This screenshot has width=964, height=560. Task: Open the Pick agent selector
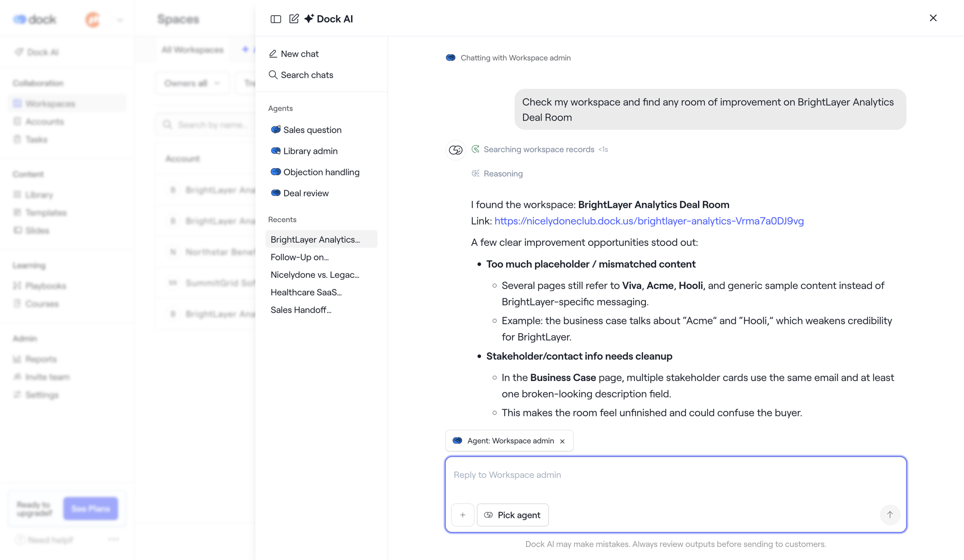[513, 515]
